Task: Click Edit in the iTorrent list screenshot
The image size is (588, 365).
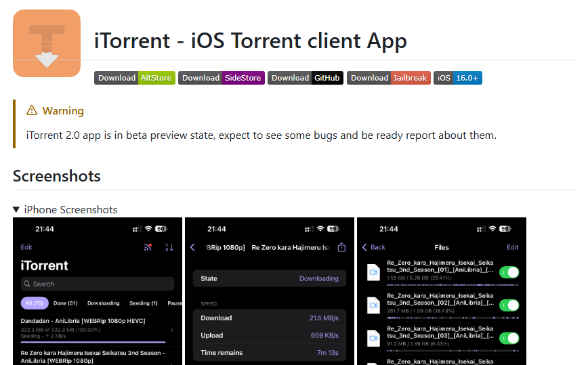Action: (x=26, y=247)
